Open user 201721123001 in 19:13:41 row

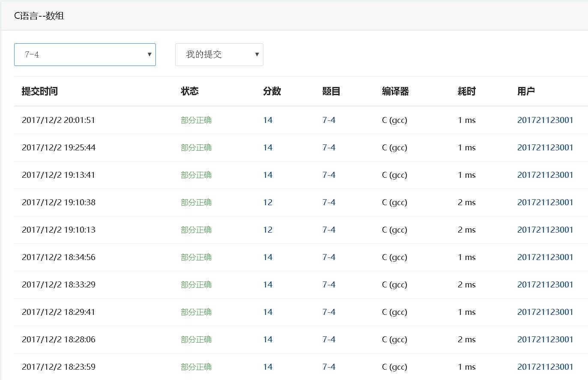coord(545,175)
